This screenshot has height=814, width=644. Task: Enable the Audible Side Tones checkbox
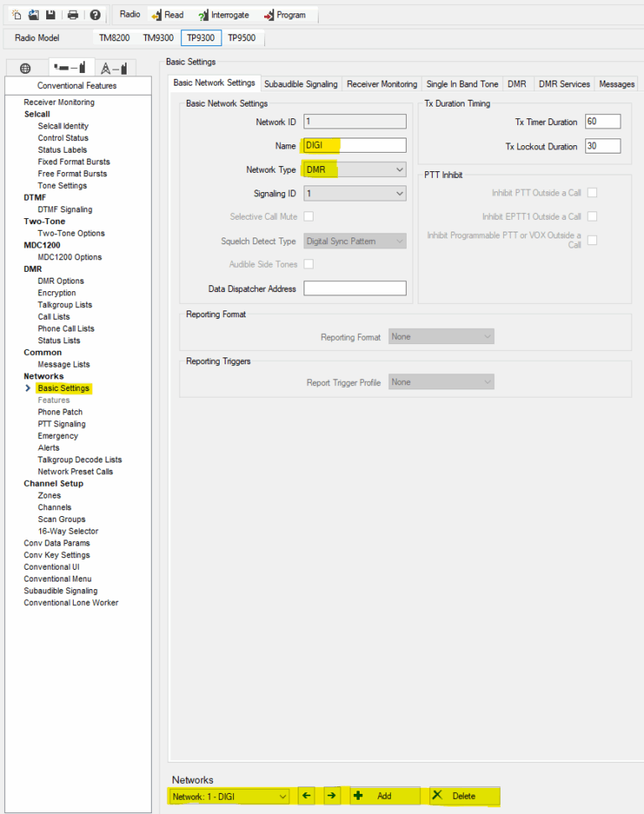tap(309, 264)
